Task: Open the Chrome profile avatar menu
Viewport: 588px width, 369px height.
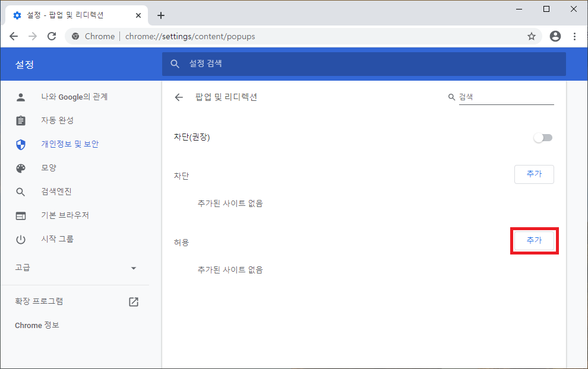Action: tap(555, 36)
